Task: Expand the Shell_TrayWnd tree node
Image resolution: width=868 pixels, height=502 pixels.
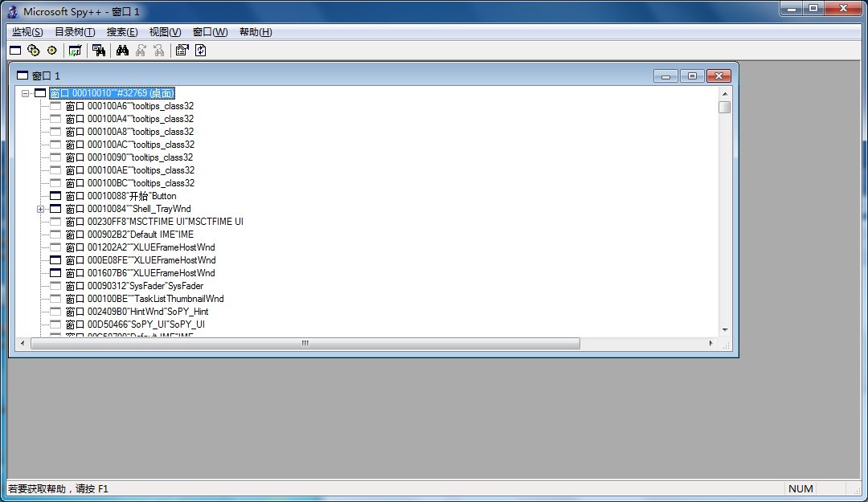Action: [40, 209]
